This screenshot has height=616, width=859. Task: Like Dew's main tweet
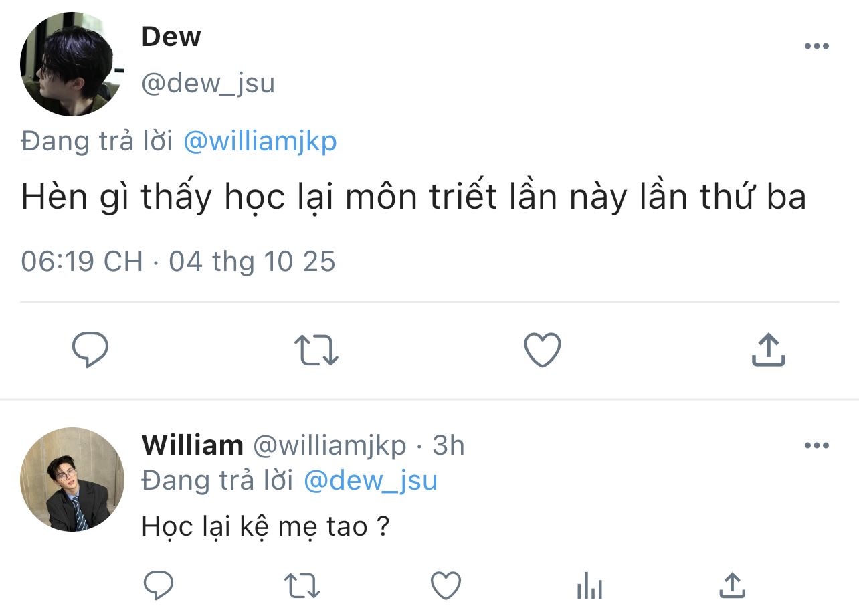click(x=542, y=350)
